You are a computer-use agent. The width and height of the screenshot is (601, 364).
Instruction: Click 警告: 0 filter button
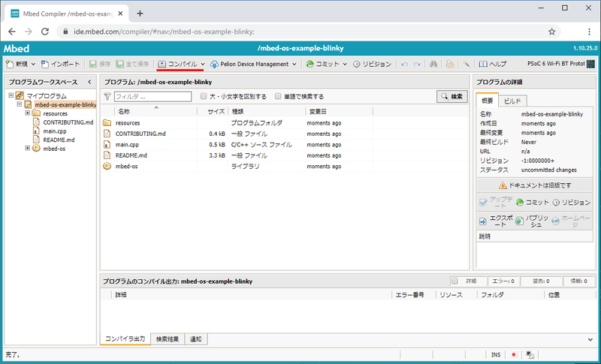click(541, 281)
